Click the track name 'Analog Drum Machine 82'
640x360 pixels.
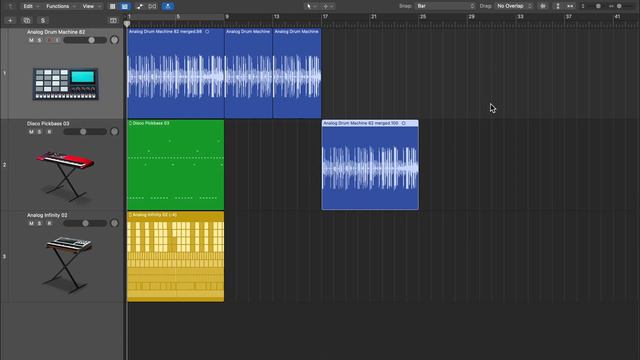(x=56, y=32)
